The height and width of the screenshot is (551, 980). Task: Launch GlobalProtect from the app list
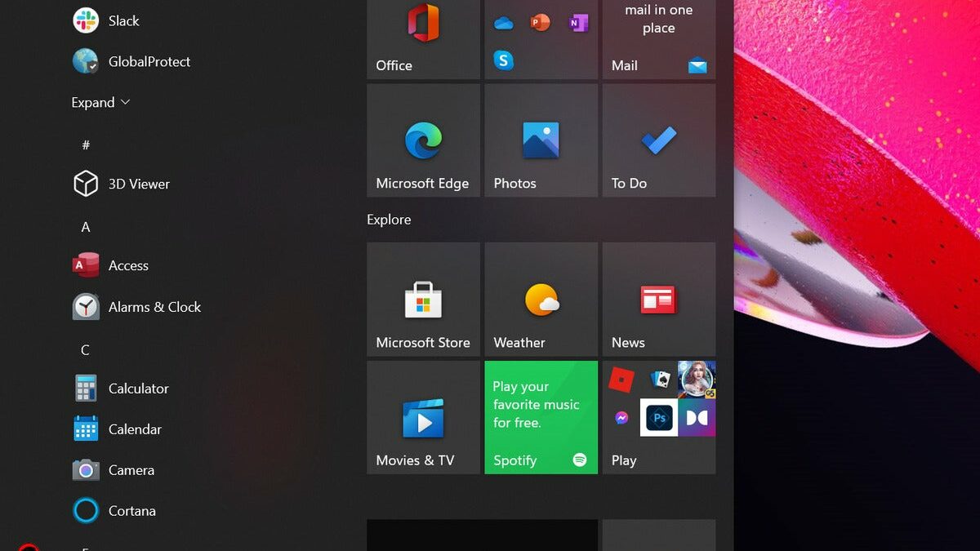[149, 62]
